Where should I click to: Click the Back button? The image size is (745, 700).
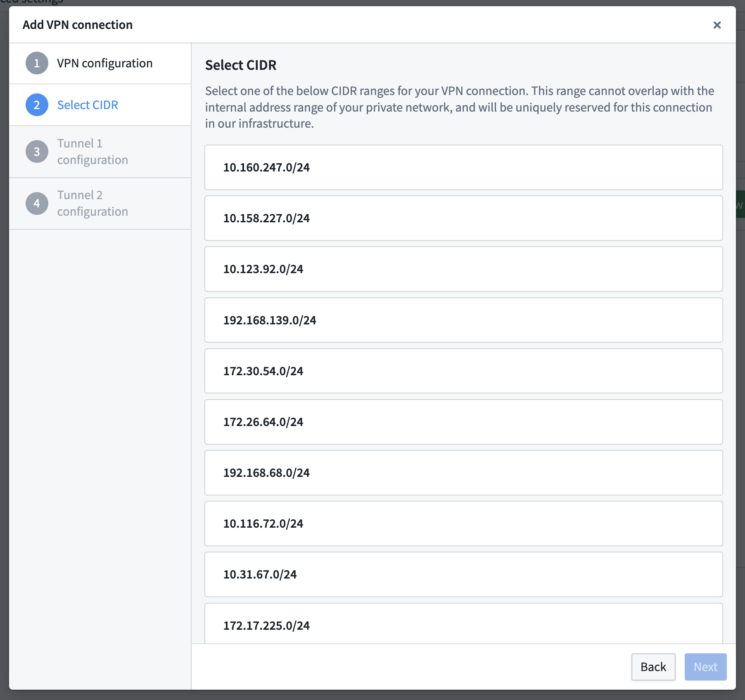653,667
